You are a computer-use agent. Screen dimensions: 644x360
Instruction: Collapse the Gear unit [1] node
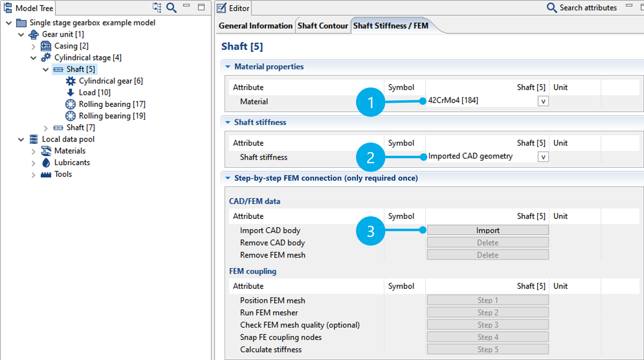(21, 34)
